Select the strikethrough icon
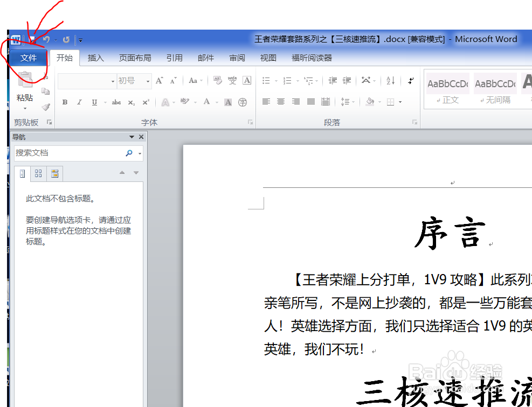 (116, 102)
